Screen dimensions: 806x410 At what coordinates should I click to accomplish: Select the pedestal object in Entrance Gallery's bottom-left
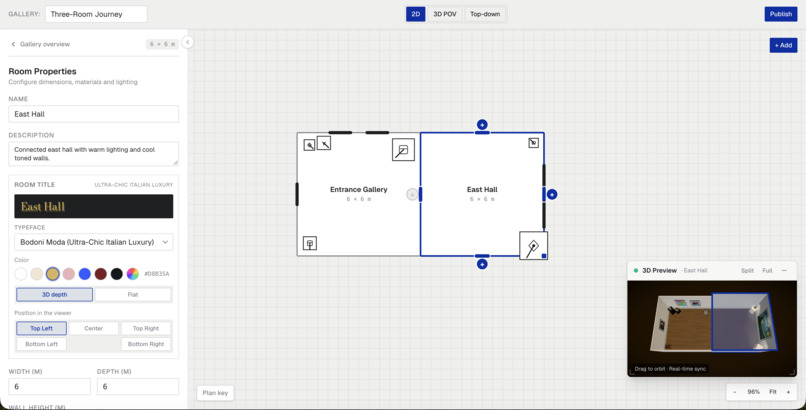(309, 243)
